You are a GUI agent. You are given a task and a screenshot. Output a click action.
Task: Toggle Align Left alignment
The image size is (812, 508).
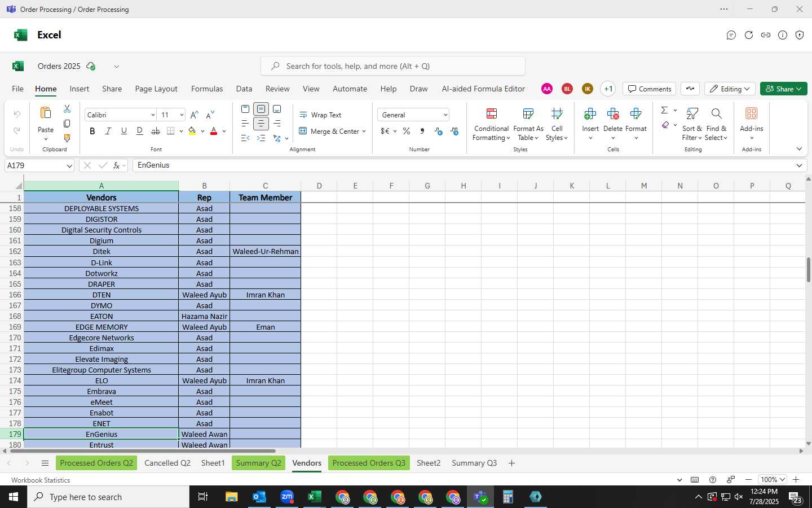(245, 124)
